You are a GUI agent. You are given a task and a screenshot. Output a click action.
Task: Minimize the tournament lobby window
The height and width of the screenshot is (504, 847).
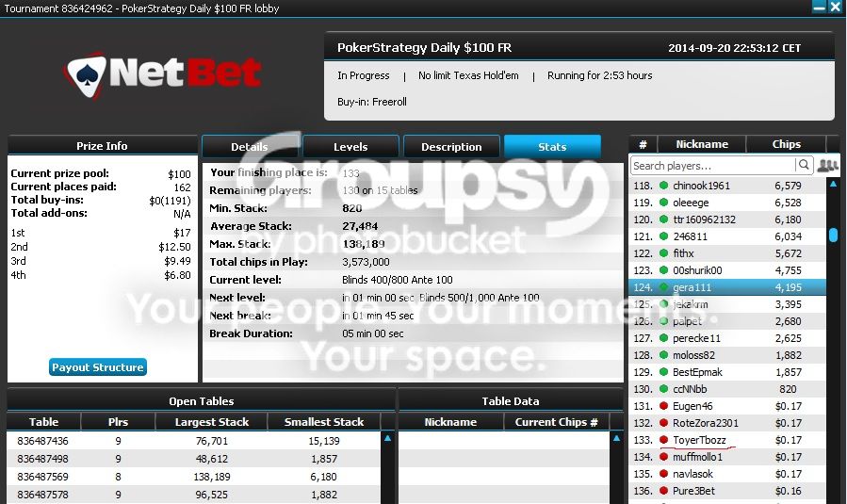820,7
